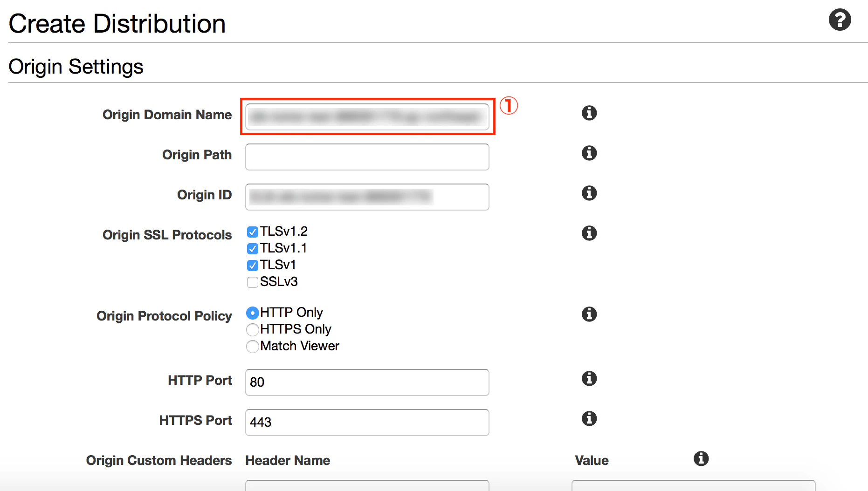Show info for Origin Domain Name

point(589,113)
